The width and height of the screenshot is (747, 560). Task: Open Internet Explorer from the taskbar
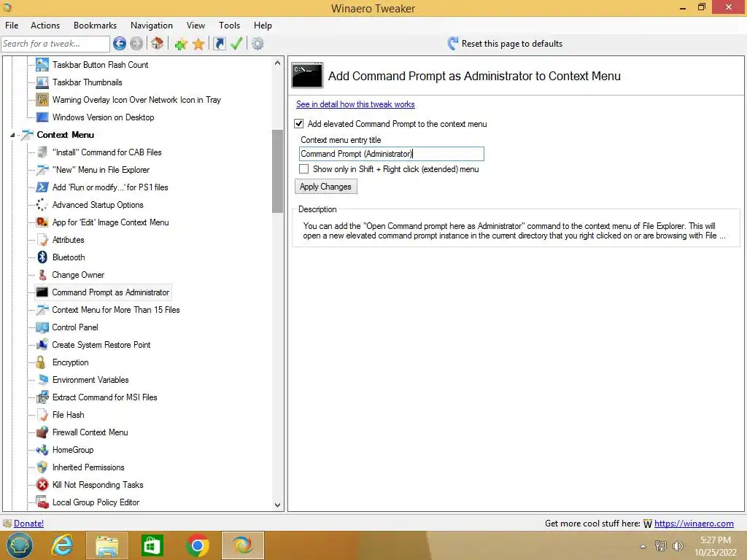[63, 545]
